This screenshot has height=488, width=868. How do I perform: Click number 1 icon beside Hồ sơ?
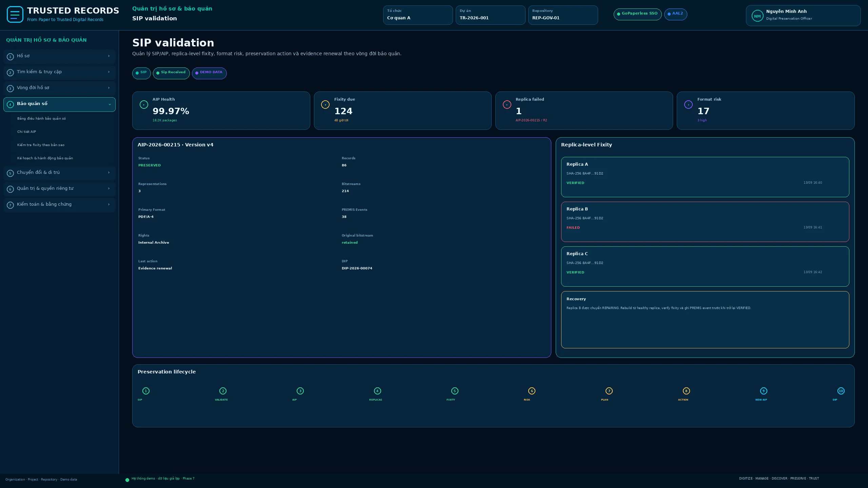pos(10,57)
